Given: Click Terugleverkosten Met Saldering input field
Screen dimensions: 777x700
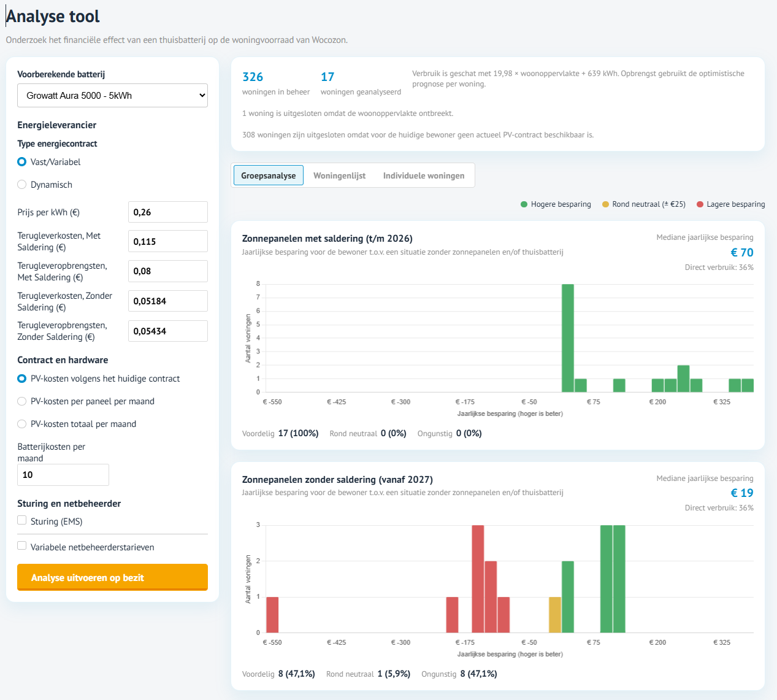Looking at the screenshot, I should [x=168, y=242].
